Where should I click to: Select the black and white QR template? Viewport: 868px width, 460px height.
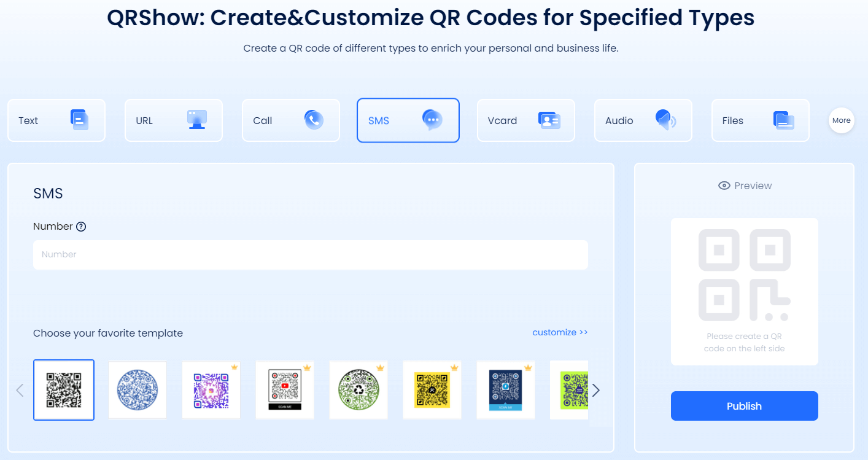click(64, 390)
